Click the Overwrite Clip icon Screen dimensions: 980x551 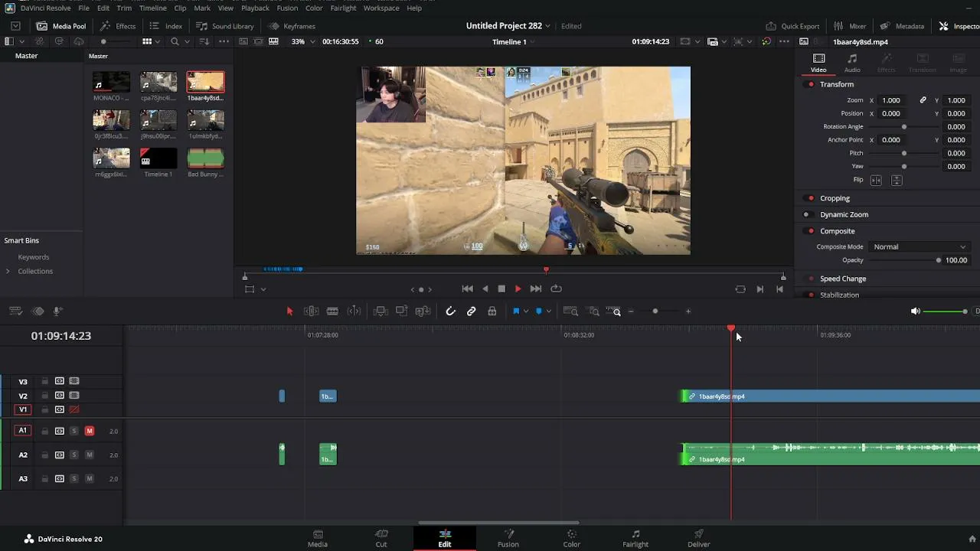401,311
